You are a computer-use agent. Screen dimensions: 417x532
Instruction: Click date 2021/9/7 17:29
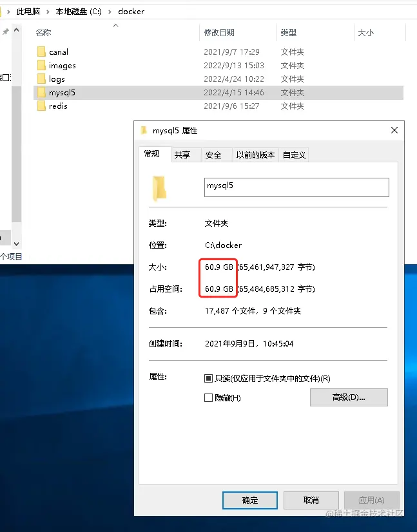(x=231, y=52)
